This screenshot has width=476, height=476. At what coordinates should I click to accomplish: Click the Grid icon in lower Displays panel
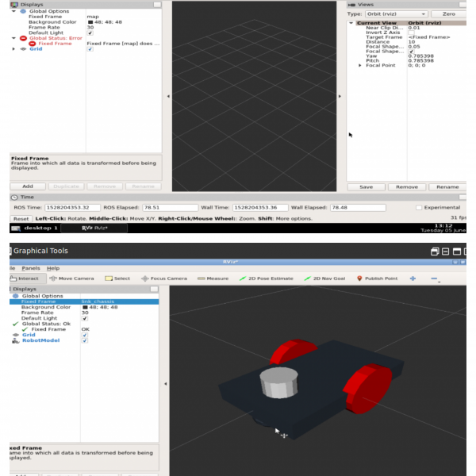[x=16, y=335]
